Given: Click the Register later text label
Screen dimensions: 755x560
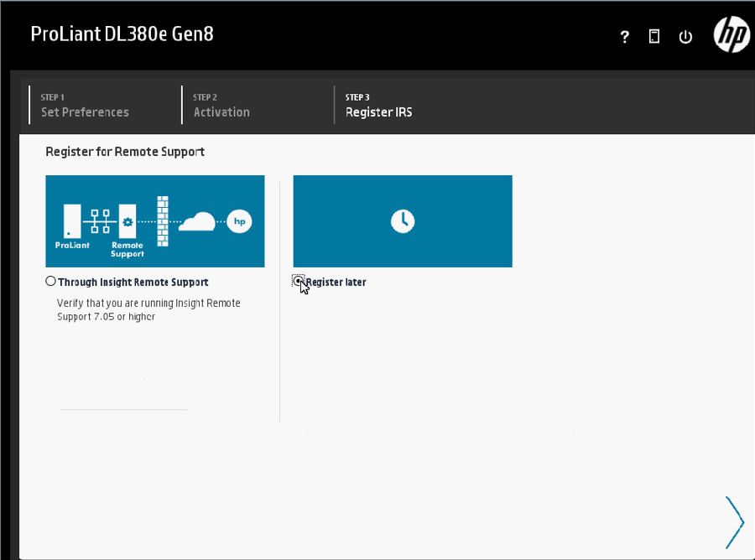Looking at the screenshot, I should 336,283.
